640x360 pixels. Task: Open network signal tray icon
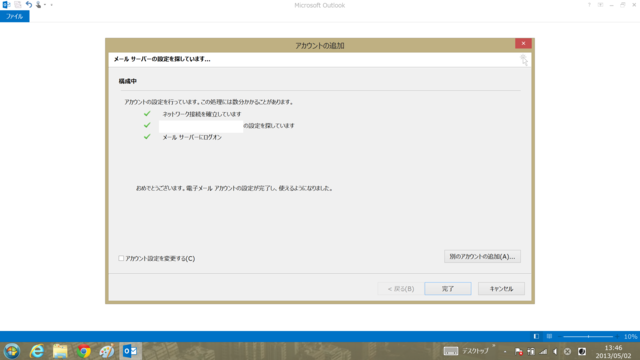click(543, 351)
